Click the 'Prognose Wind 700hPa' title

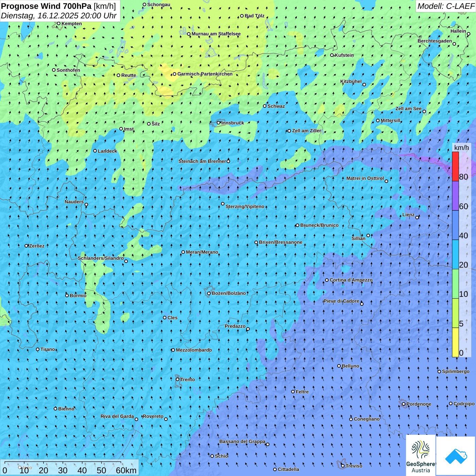[46, 6]
